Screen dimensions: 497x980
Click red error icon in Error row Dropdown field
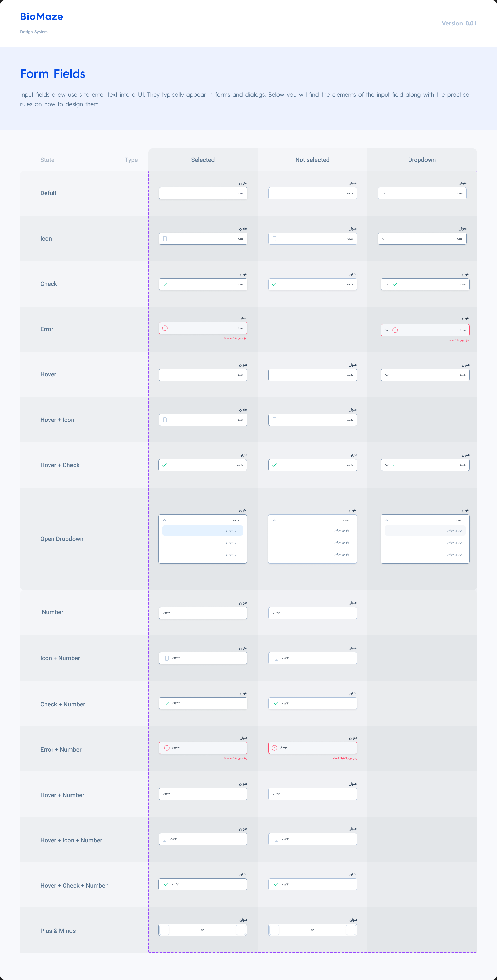tap(395, 330)
